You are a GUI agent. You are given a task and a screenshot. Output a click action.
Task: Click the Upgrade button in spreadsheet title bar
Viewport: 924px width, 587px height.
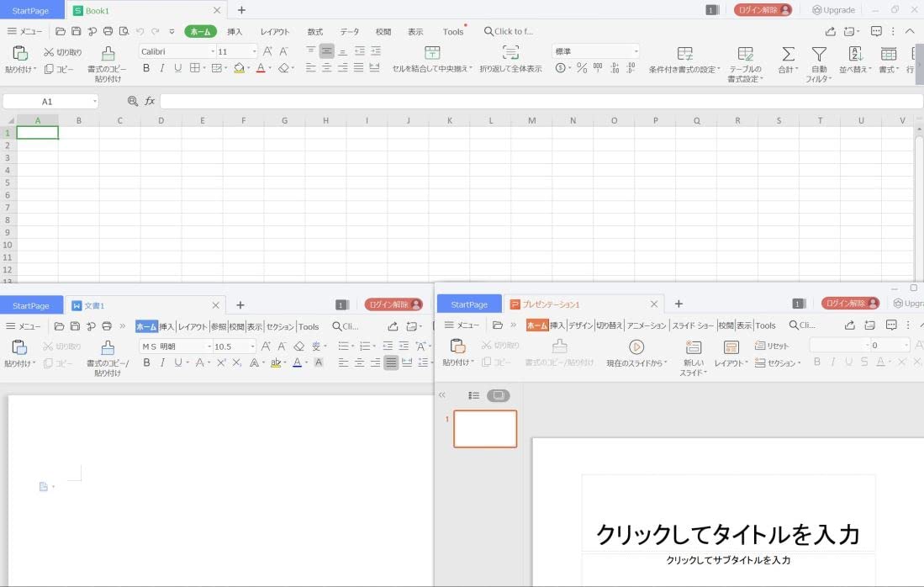click(834, 10)
